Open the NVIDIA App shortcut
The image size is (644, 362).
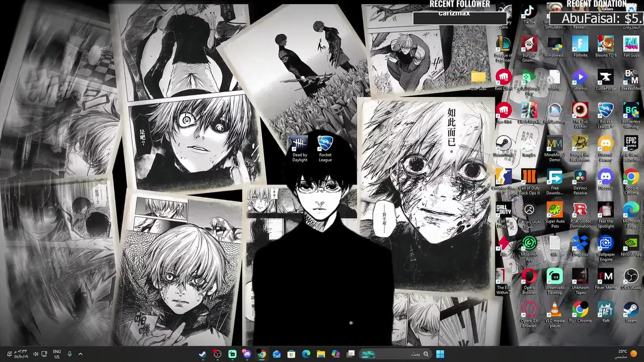pyautogui.click(x=631, y=245)
